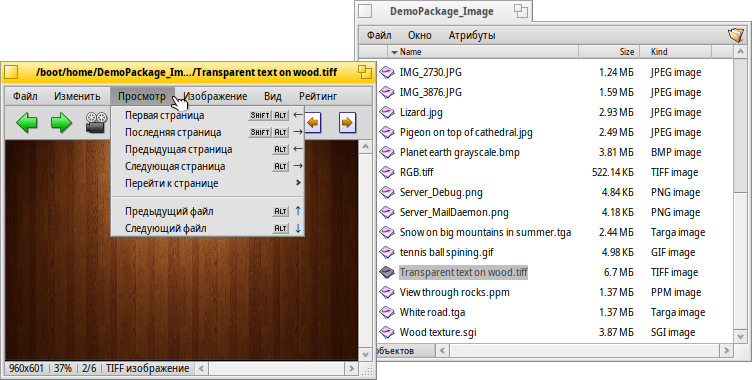Click the file icon of IMG_2730.JPG
The width and height of the screenshot is (752, 380).
click(387, 72)
